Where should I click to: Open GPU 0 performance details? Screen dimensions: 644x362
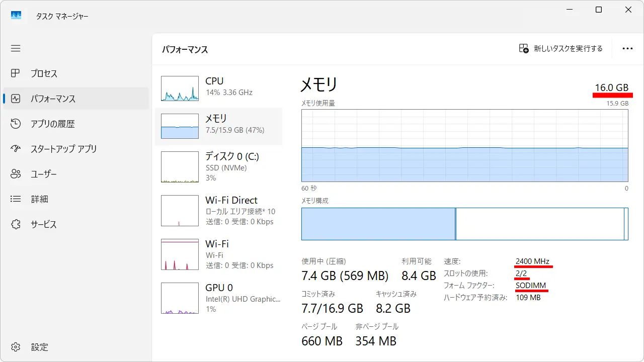(x=218, y=298)
